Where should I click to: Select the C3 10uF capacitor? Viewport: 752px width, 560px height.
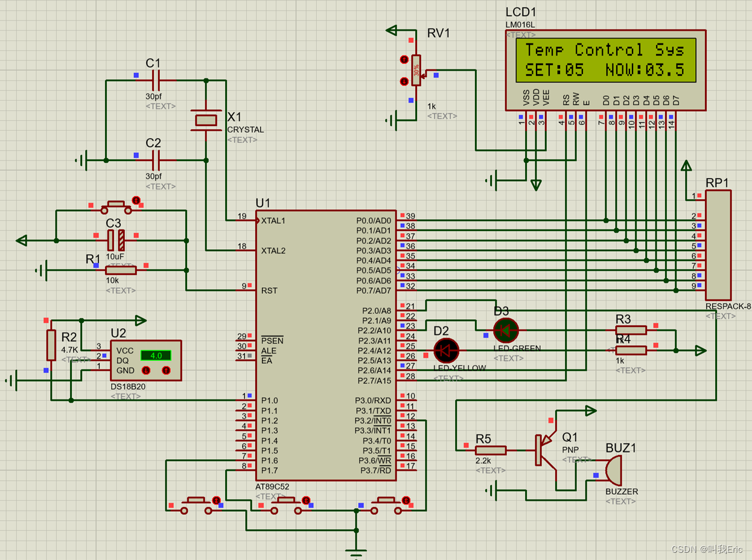116,241
